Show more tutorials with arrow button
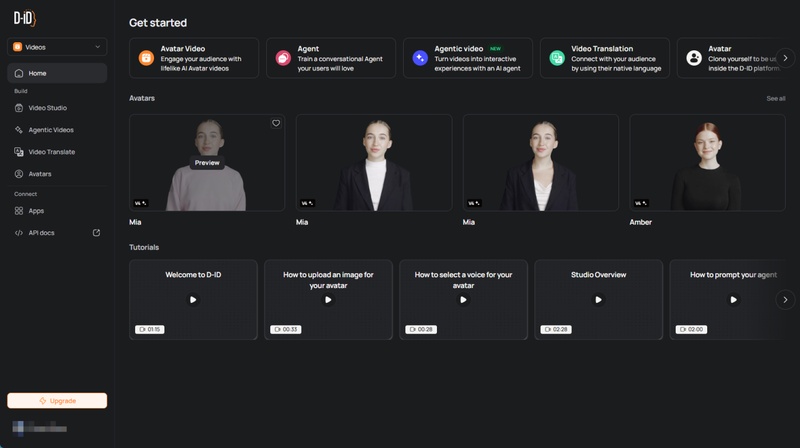The width and height of the screenshot is (800, 448). point(785,300)
